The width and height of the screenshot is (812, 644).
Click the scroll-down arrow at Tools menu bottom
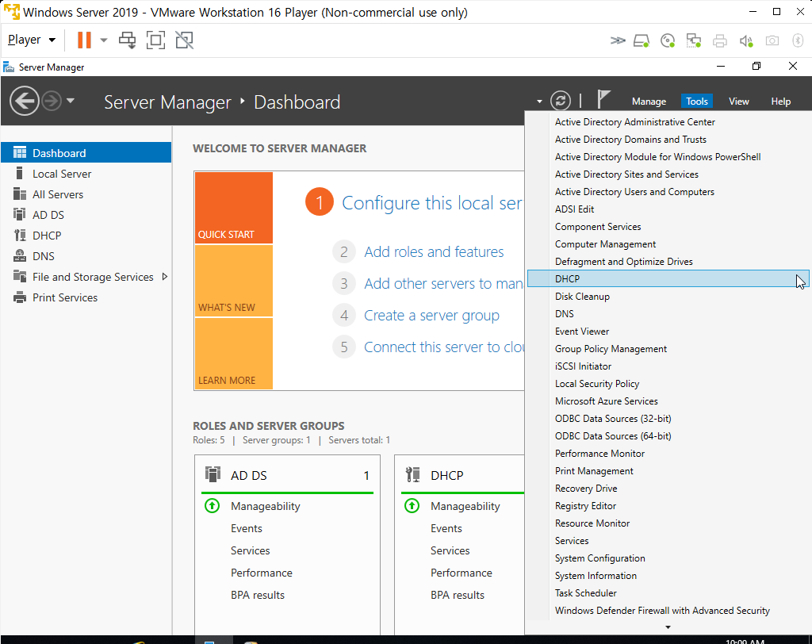[668, 627]
